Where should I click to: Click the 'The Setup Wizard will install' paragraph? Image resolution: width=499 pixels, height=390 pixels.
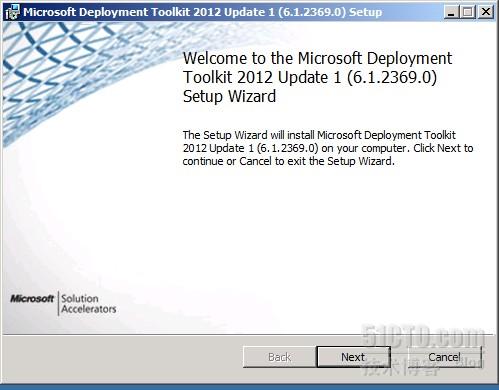[328, 148]
